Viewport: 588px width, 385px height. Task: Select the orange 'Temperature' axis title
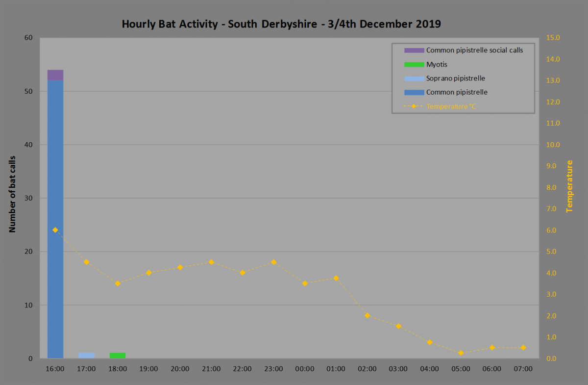point(570,186)
